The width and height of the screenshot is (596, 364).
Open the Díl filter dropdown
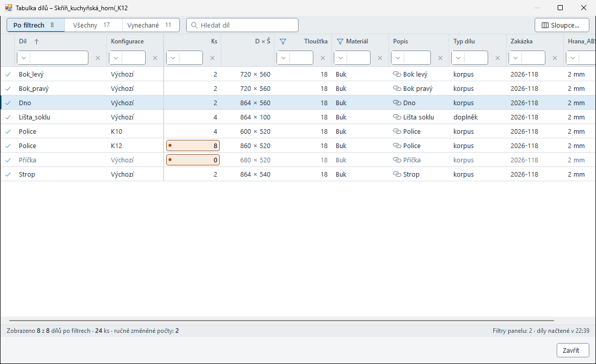click(24, 58)
